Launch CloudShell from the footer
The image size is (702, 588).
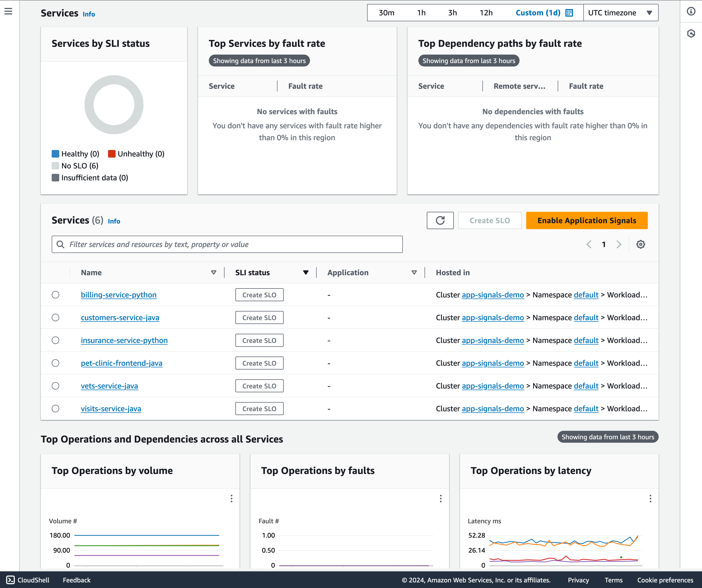(28, 580)
